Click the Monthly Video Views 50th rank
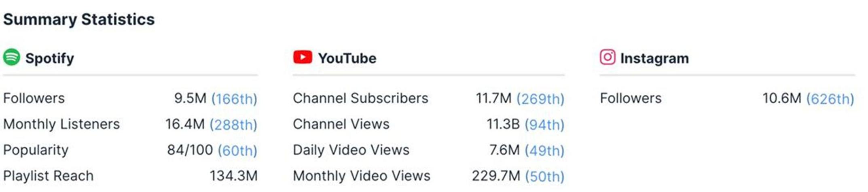Viewport: 868px width, 192px height. pyautogui.click(x=544, y=177)
